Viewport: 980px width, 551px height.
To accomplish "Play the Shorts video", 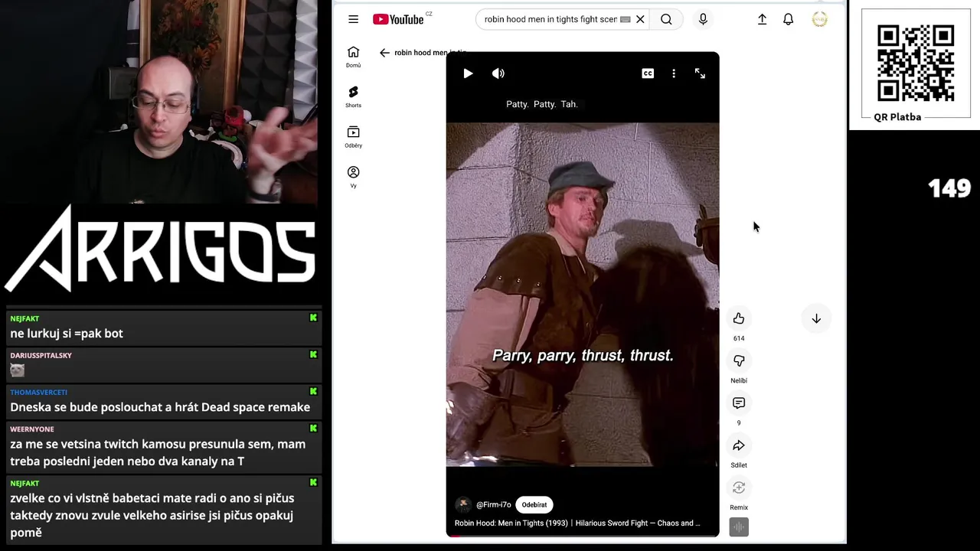I will click(x=468, y=73).
